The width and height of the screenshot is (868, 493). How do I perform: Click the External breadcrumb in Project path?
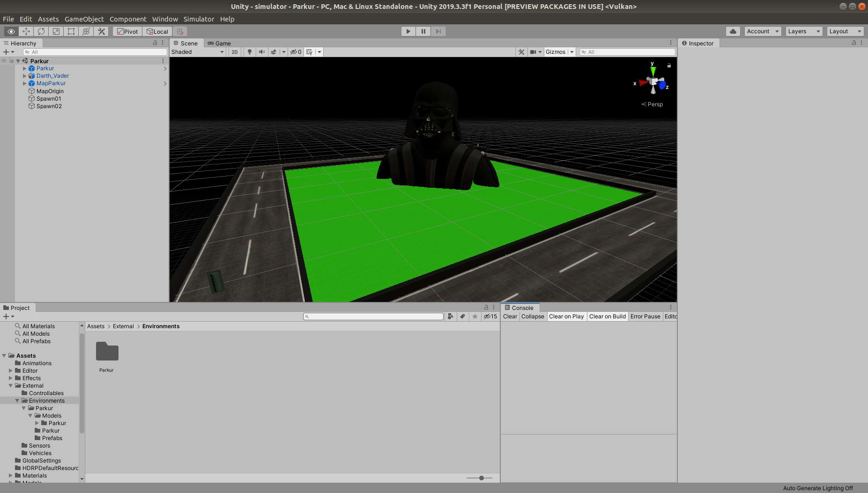coord(123,326)
